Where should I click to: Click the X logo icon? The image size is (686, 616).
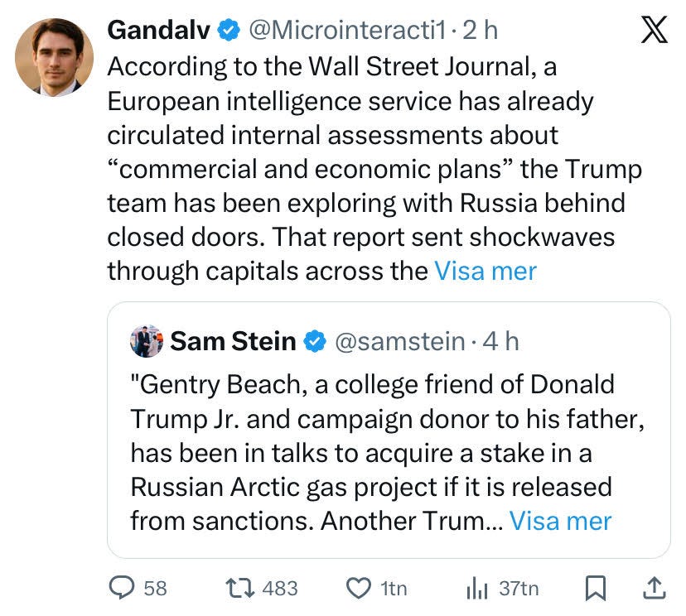[654, 31]
